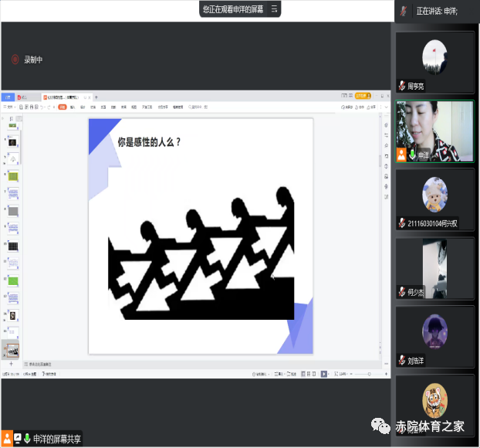Click the 正在讲话 speaker indicator at top right
The image size is (480, 448).
point(438,11)
